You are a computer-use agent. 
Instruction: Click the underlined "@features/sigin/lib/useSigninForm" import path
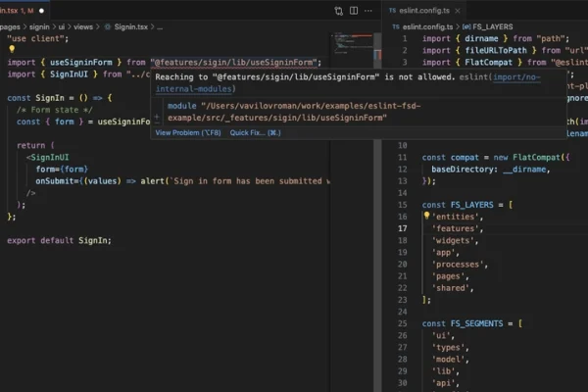click(x=233, y=63)
